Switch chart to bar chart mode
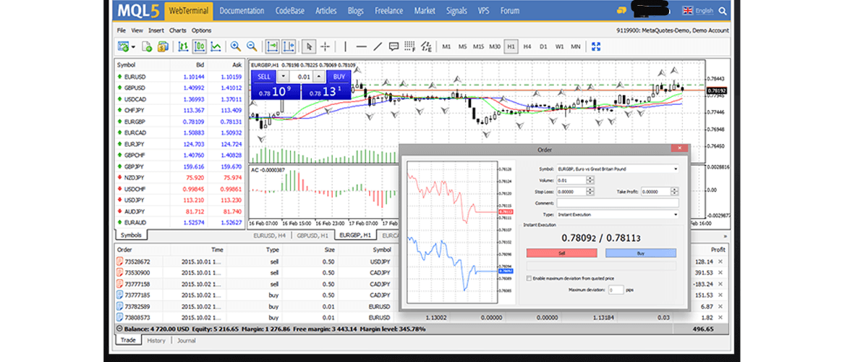Screen dimensions: 868x362 [x=183, y=46]
